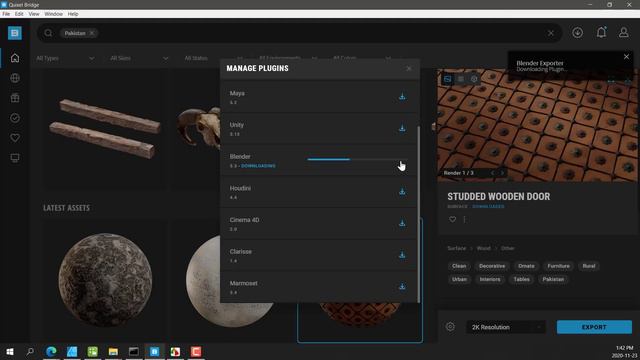Open File Explorer from taskbar
The height and width of the screenshot is (360, 640).
113,351
